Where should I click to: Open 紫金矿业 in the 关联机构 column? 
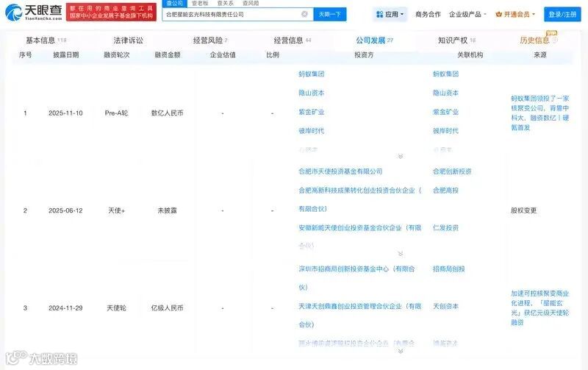click(445, 112)
